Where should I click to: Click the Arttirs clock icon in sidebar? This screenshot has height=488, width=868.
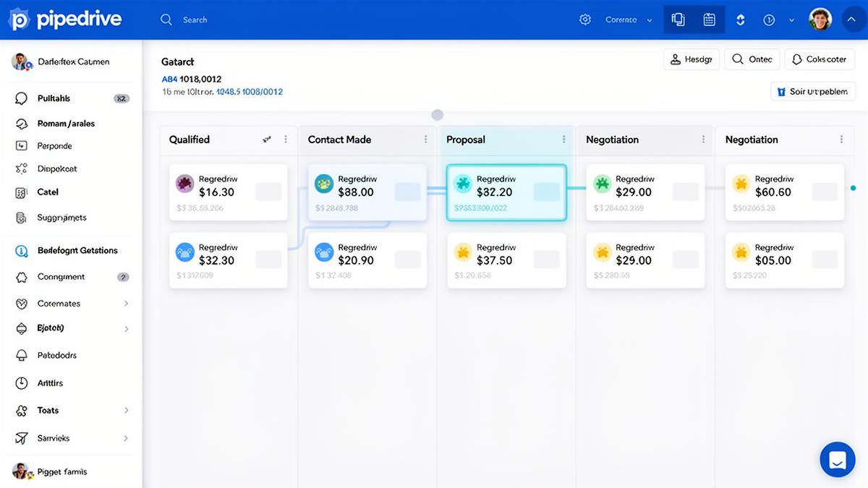click(x=22, y=383)
